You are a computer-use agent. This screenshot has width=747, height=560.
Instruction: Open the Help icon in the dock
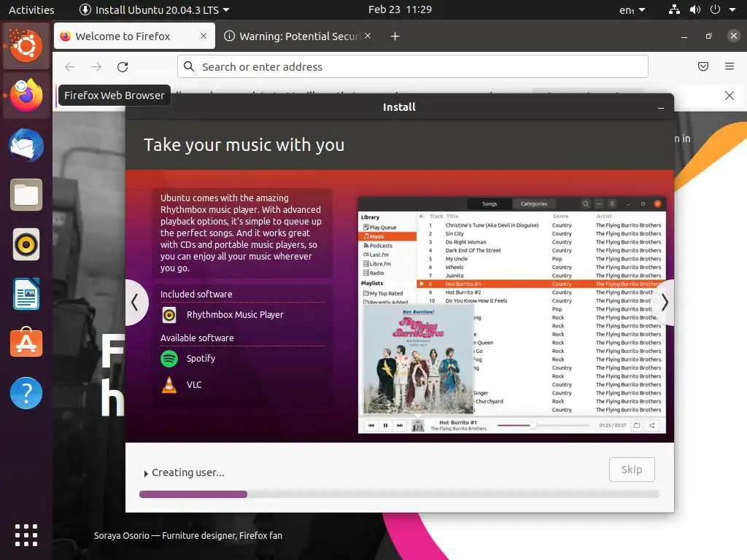coord(26,393)
